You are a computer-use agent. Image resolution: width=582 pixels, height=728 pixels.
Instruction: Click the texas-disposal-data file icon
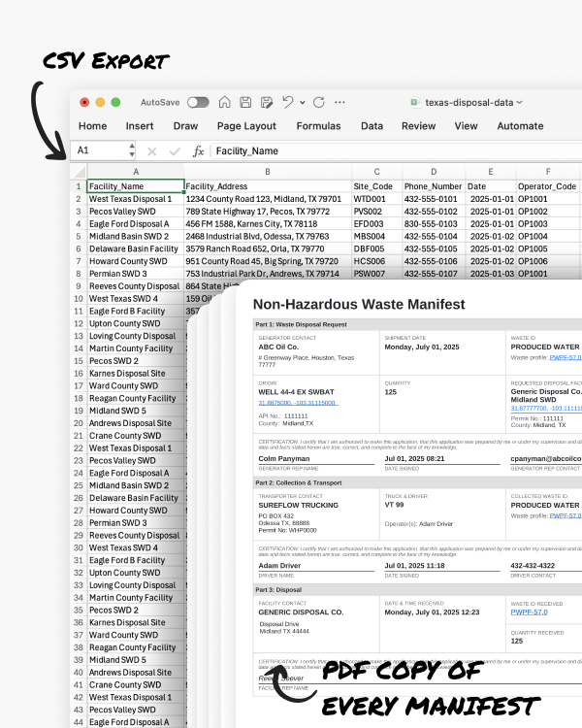(x=415, y=102)
